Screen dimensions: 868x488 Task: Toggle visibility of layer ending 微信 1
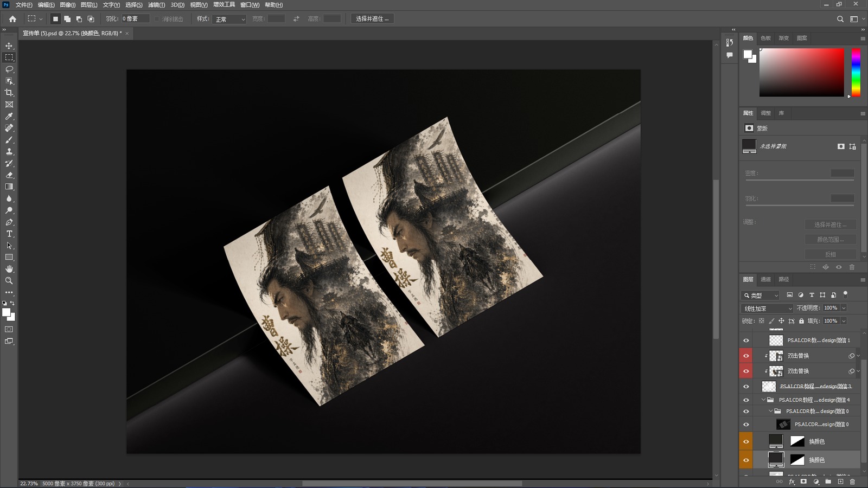click(x=746, y=341)
